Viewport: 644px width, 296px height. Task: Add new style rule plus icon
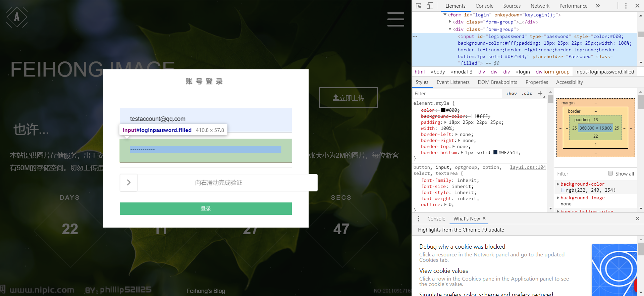(x=540, y=94)
